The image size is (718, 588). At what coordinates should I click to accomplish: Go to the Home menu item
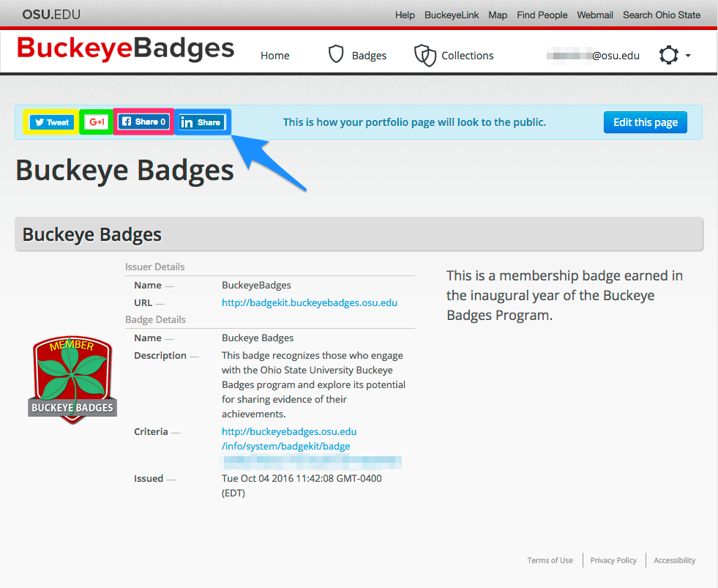(274, 56)
